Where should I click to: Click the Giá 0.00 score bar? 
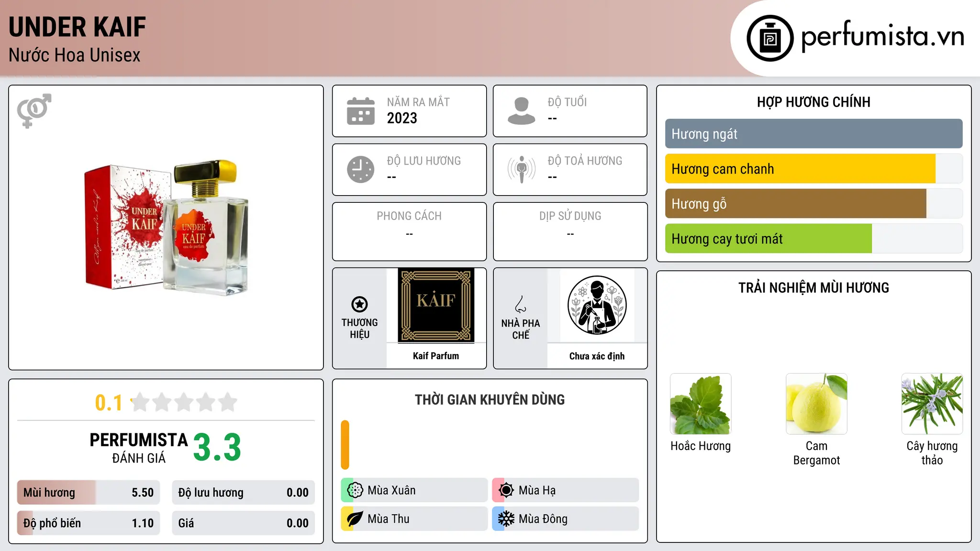(x=243, y=523)
